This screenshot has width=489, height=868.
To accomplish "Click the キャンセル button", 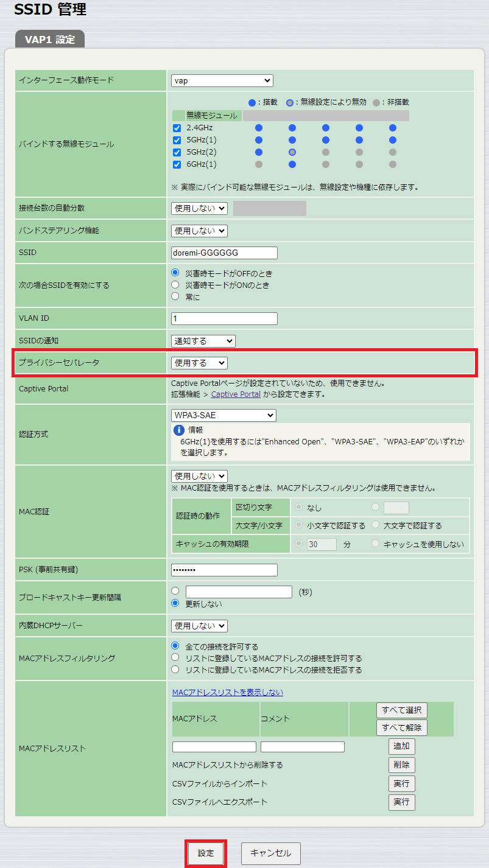I will [270, 853].
